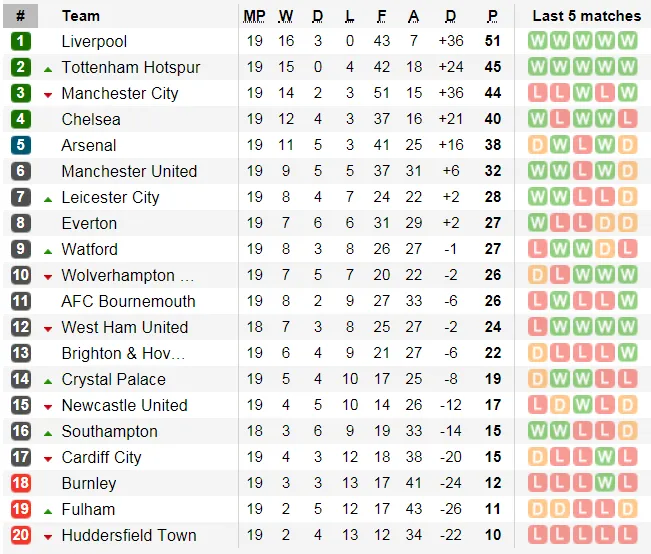Click red down arrow beside Manchester City
Viewport: 651px width, 554px height.
[48, 94]
